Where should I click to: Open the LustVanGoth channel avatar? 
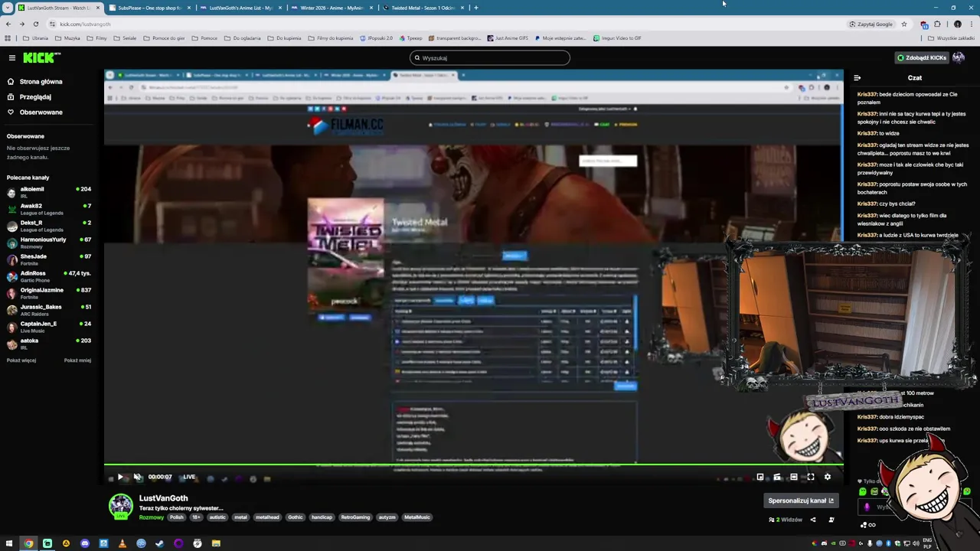120,507
